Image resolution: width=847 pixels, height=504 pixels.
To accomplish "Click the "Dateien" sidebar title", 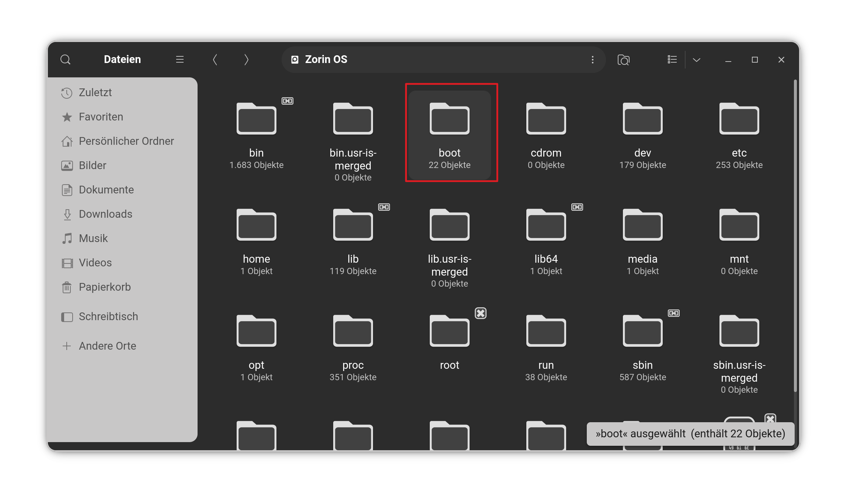I will point(122,60).
